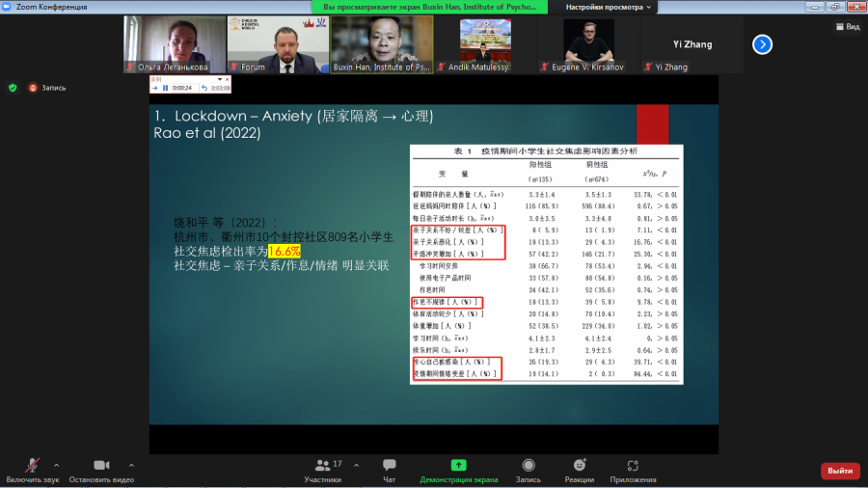Open the Чат chat panel
This screenshot has width=868, height=488.
(x=390, y=471)
